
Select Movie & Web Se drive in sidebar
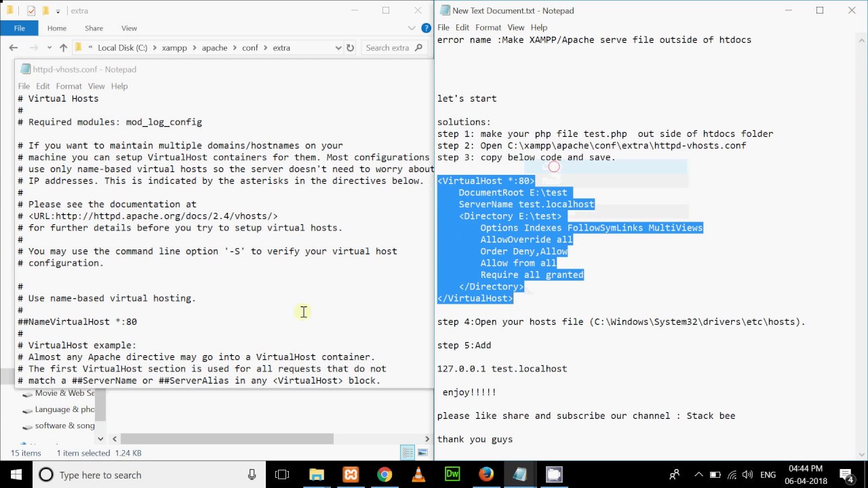coord(60,393)
